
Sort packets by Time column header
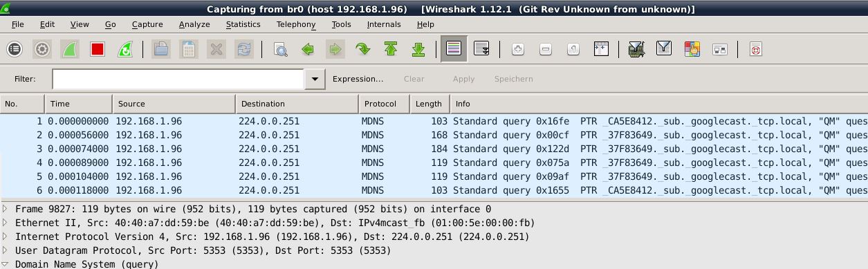(x=78, y=104)
